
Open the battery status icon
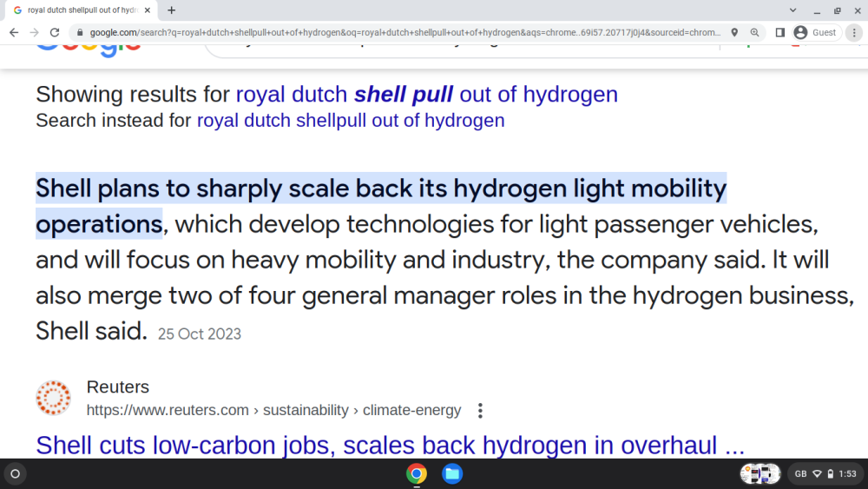click(x=831, y=473)
